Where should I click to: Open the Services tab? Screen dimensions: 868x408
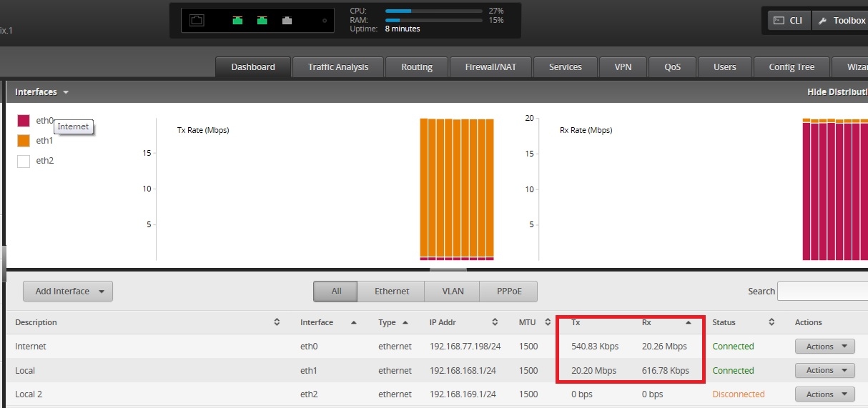pyautogui.click(x=566, y=67)
